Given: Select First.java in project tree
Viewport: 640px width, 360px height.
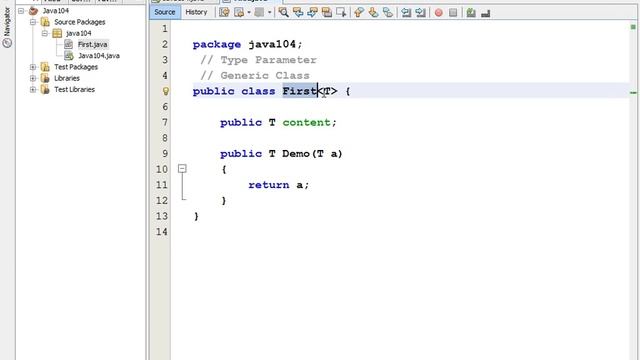Looking at the screenshot, I should click(x=93, y=44).
